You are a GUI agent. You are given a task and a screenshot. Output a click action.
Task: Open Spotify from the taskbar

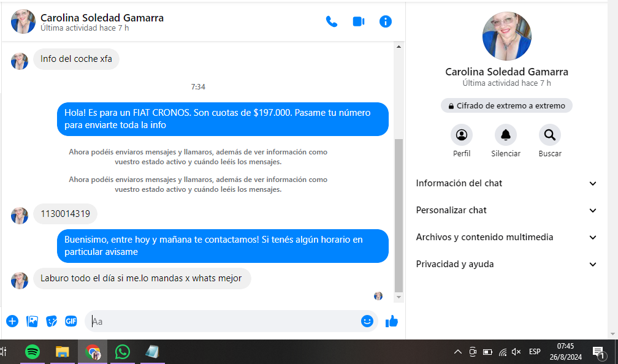(32, 352)
